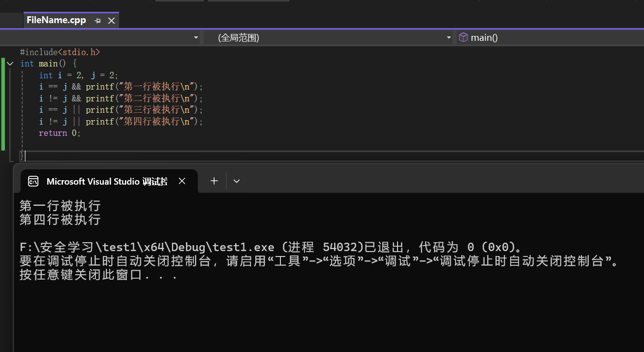
Task: Pin the FileName.cpp tab
Action: coord(97,21)
